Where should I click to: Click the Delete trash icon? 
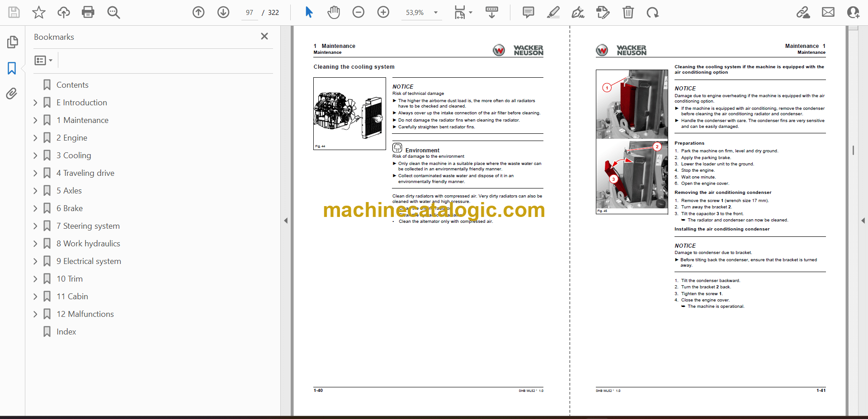coord(628,12)
